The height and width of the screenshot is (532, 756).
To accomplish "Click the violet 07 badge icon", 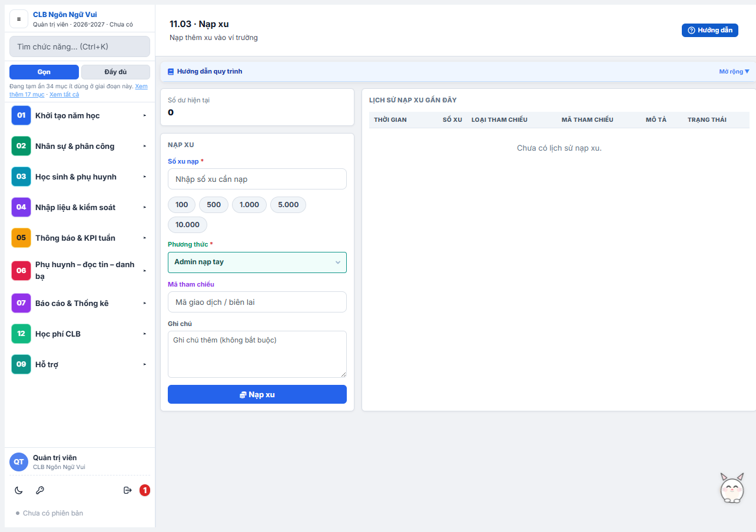I will [x=21, y=303].
